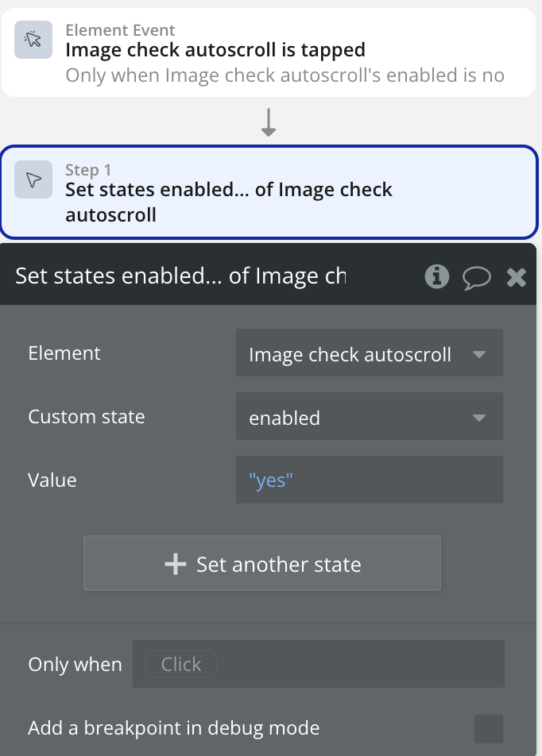The image size is (542, 756).
Task: Click the Step 1 action pointer icon
Action: click(x=33, y=179)
